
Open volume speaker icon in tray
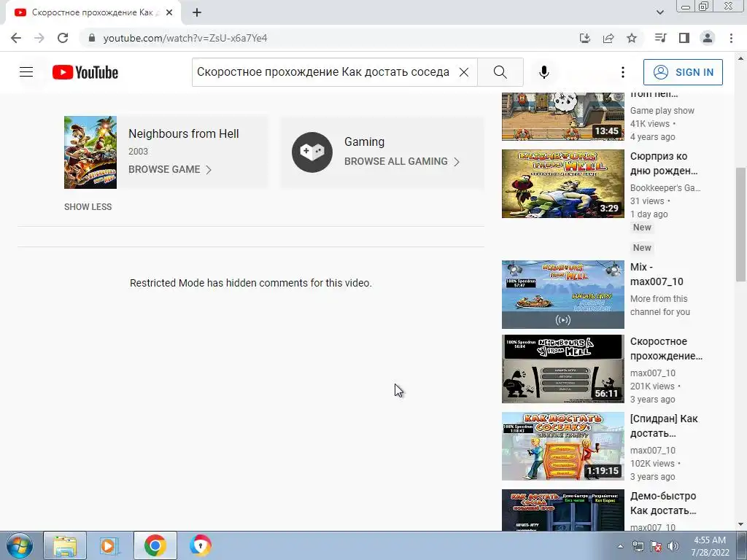point(673,546)
